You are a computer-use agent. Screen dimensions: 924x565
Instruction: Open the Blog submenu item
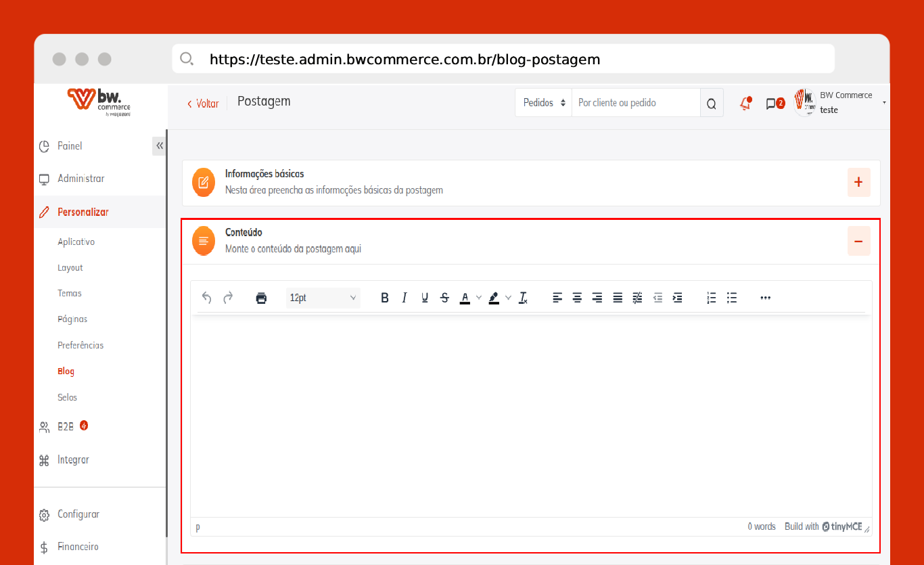click(x=66, y=371)
